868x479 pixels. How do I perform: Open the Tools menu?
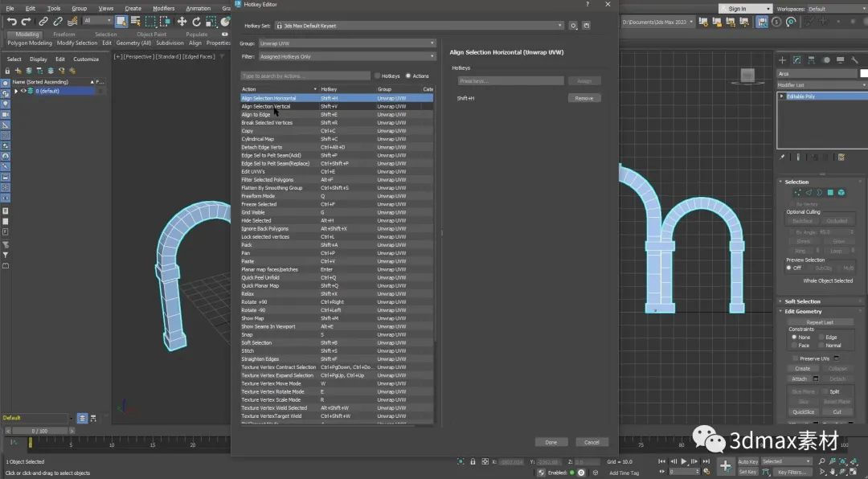(x=54, y=8)
